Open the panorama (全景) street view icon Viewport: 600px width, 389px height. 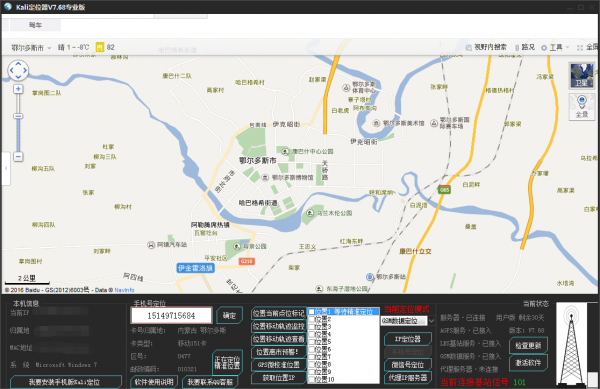tap(581, 107)
